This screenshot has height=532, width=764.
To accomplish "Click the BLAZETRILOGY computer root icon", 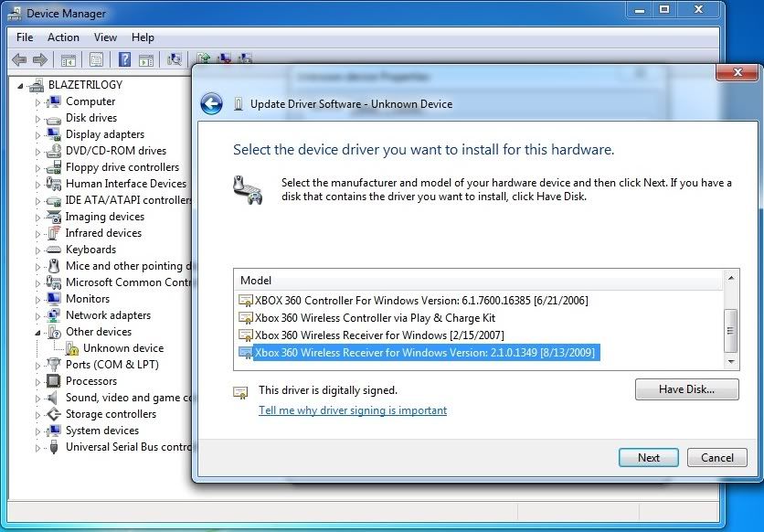I will [x=37, y=85].
